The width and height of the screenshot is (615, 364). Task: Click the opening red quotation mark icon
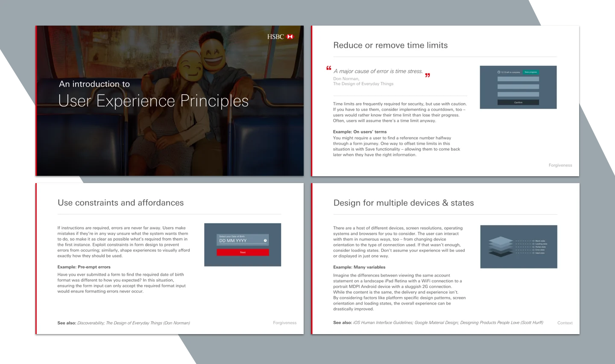point(329,68)
